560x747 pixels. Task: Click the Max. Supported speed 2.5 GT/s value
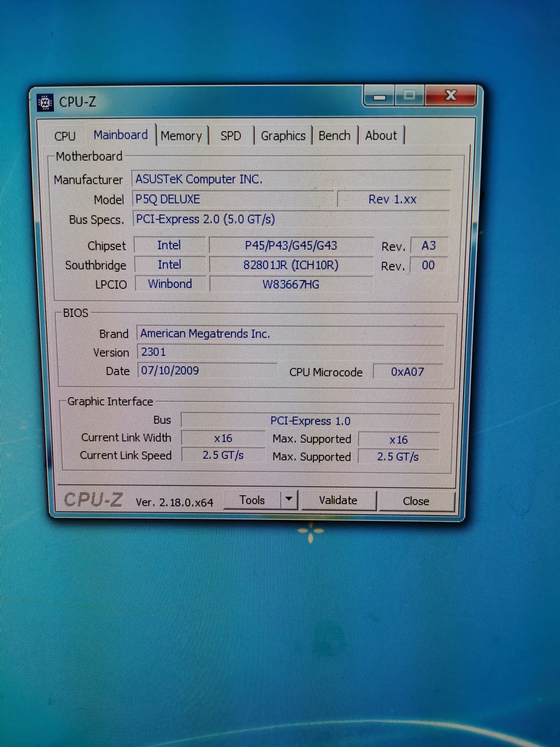(x=398, y=457)
